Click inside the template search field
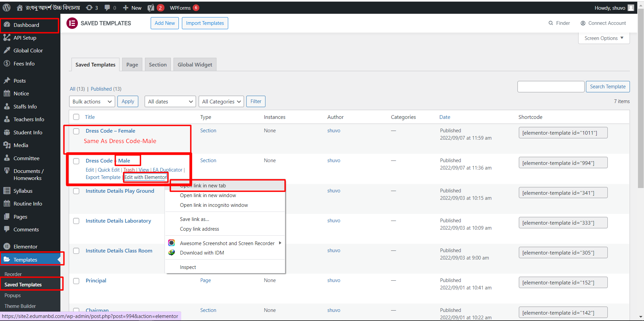Screen dimensions: 644x321 [551, 87]
